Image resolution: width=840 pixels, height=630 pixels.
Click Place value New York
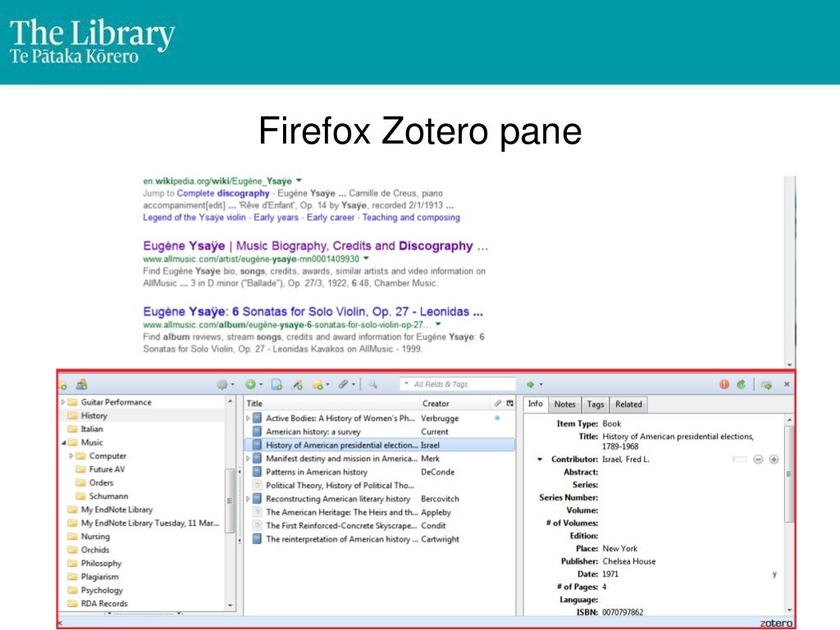620,549
